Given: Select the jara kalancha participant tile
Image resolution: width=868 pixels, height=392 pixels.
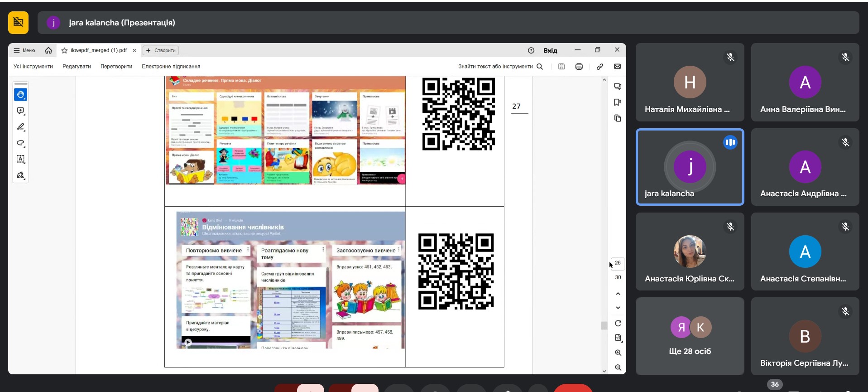Looking at the screenshot, I should [690, 167].
